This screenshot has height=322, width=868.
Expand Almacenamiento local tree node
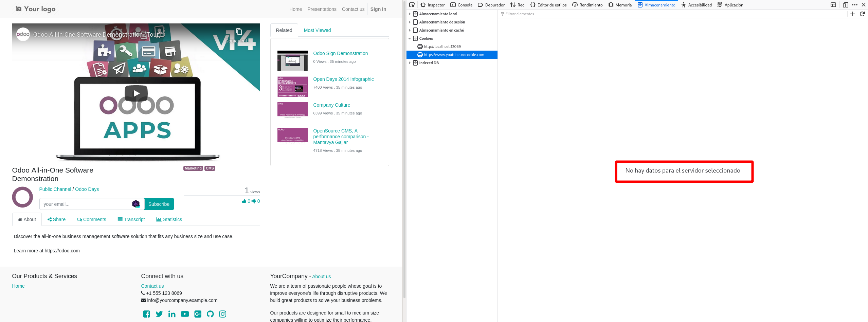point(410,14)
